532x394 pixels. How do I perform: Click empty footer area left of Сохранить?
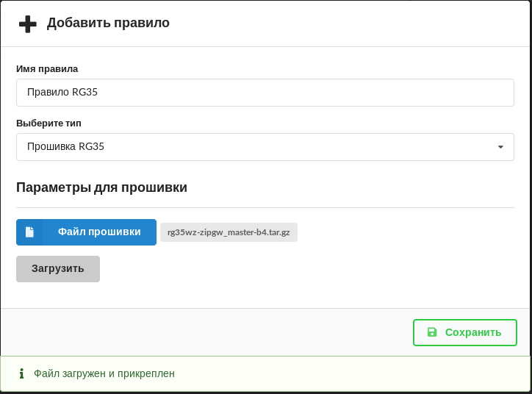206,332
